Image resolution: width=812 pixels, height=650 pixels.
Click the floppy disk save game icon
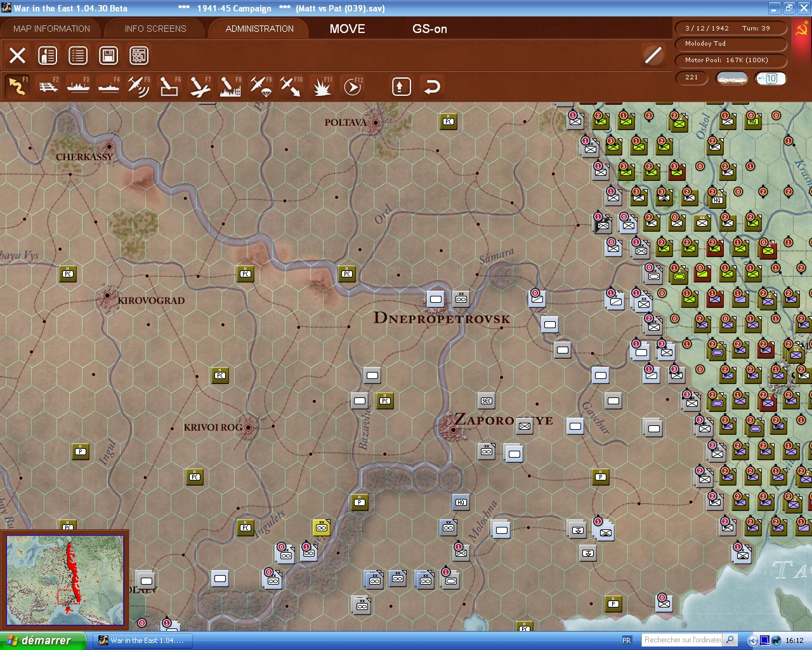point(108,55)
